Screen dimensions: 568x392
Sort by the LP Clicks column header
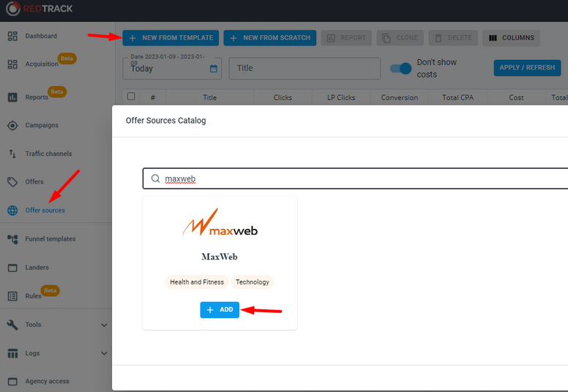pyautogui.click(x=341, y=97)
